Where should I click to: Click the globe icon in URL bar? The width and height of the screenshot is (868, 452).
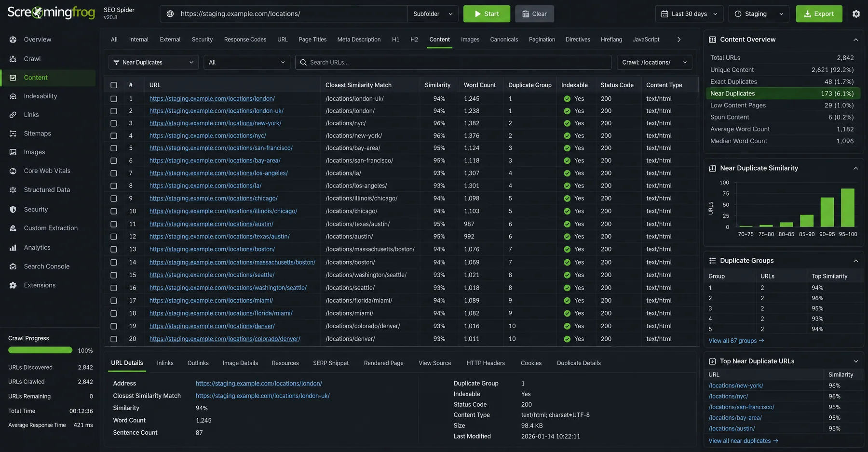(x=170, y=14)
